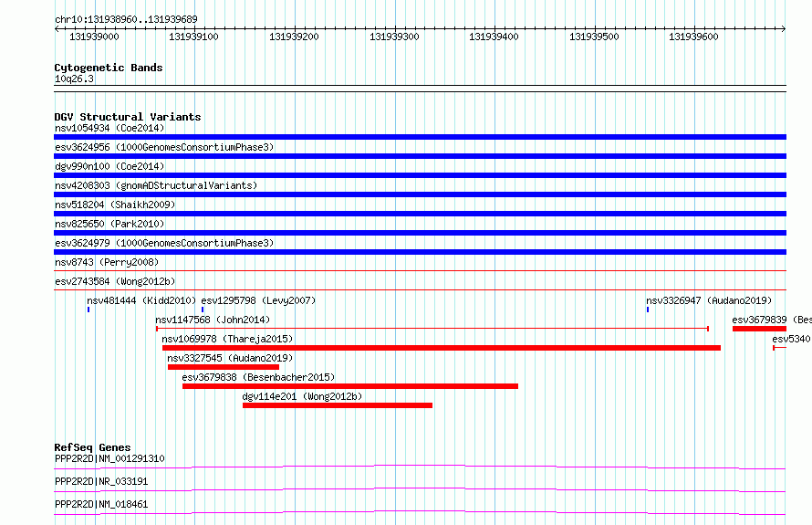Screen dimensions: 812x525
Task: Click the nsv4208303 (gnomADStructuralVariants) label
Action: (156, 185)
